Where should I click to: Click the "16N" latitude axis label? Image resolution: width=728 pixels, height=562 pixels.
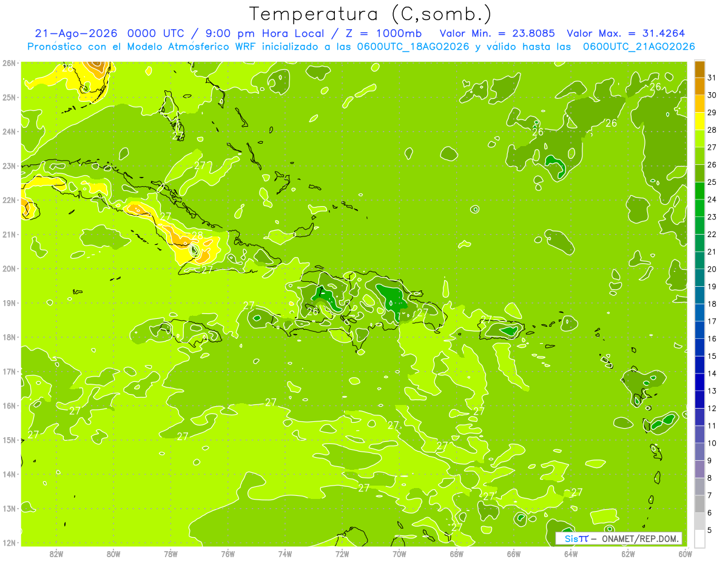click(9, 406)
